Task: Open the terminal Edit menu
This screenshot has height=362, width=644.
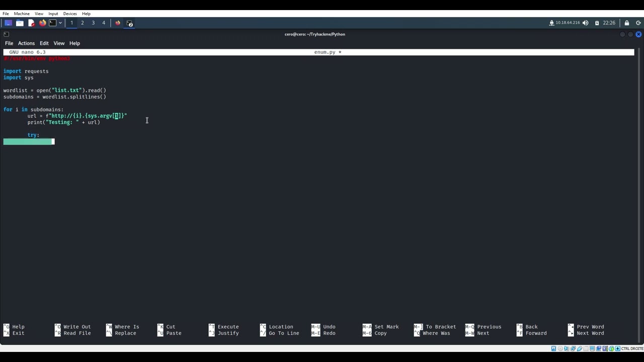Action: point(44,43)
